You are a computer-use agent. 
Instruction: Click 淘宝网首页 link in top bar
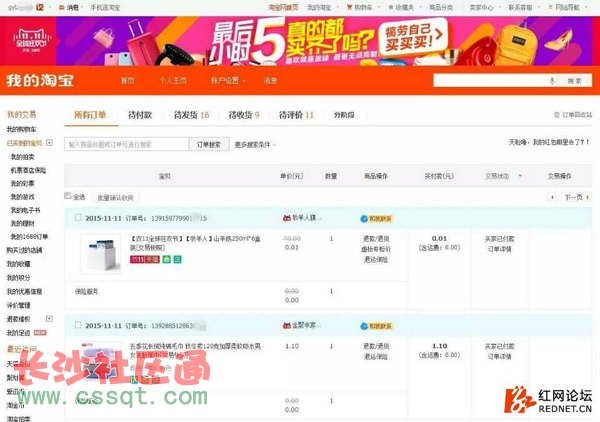coord(283,7)
